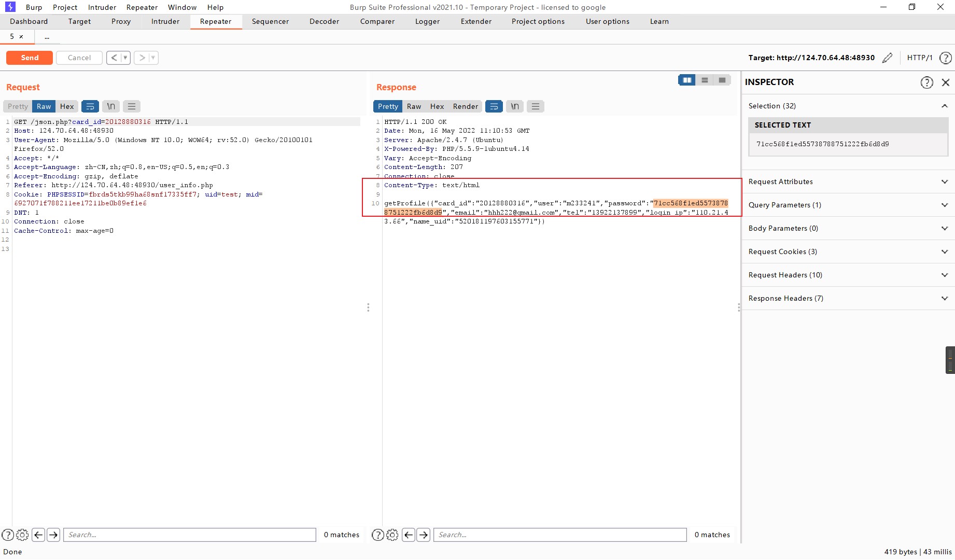This screenshot has height=560, width=955.
Task: Switch to combined tabbed layout
Action: click(722, 80)
